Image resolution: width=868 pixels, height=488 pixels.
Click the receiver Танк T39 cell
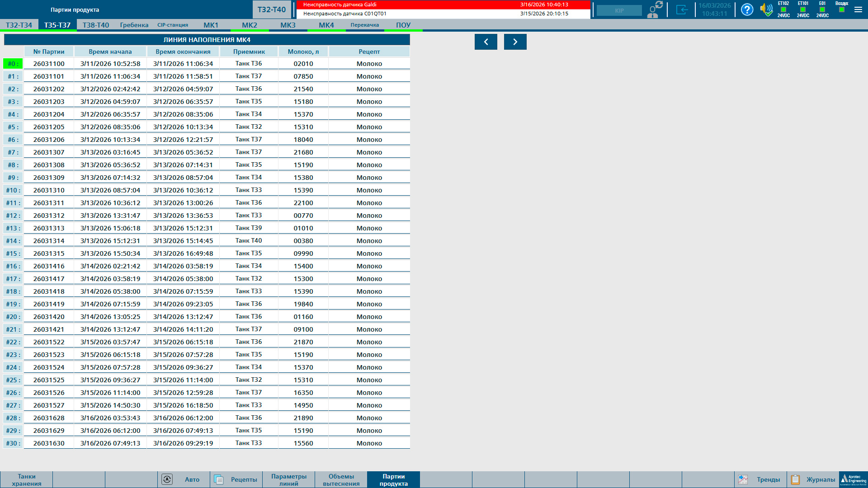click(249, 228)
